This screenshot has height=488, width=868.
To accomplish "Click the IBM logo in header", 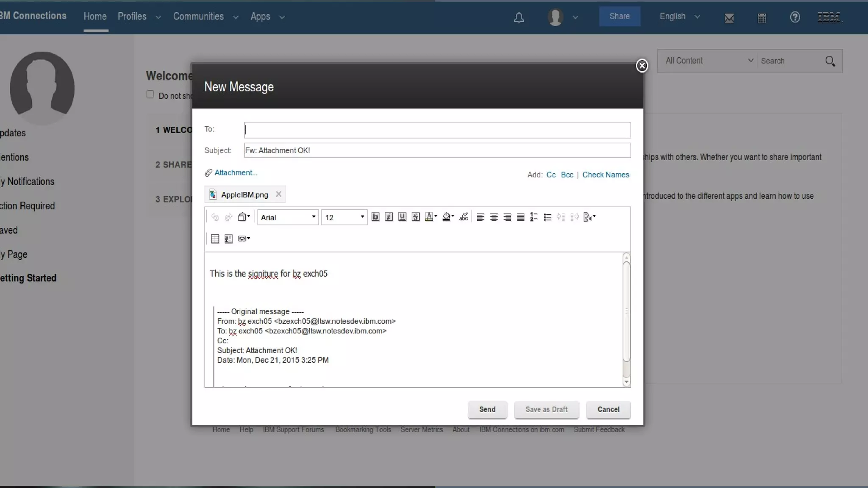I will (829, 17).
